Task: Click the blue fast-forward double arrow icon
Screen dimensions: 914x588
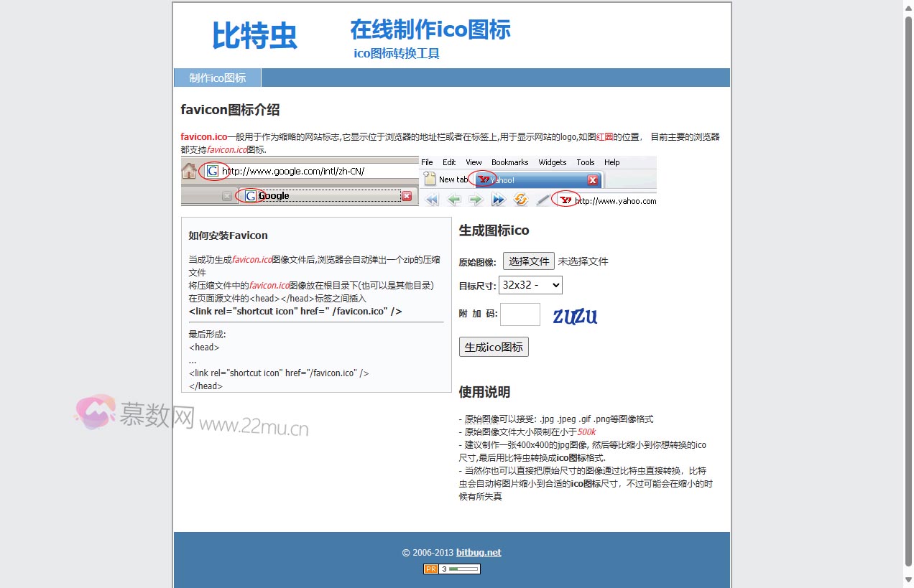Action: click(x=499, y=200)
